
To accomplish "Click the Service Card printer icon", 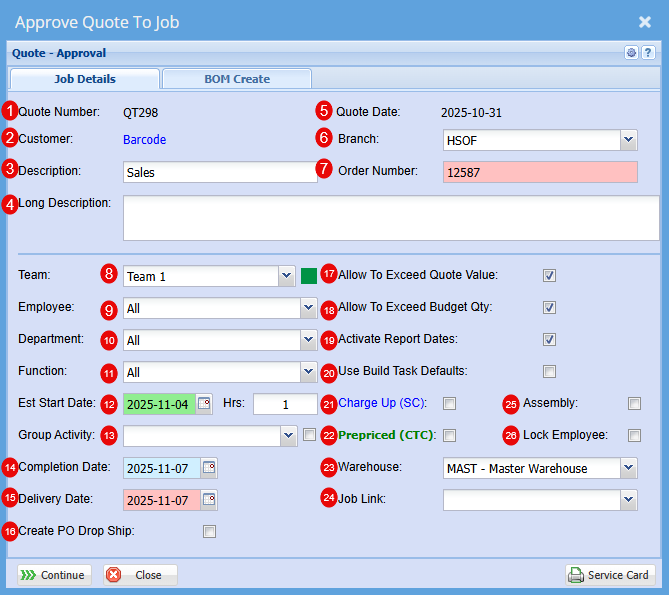I will (x=576, y=575).
